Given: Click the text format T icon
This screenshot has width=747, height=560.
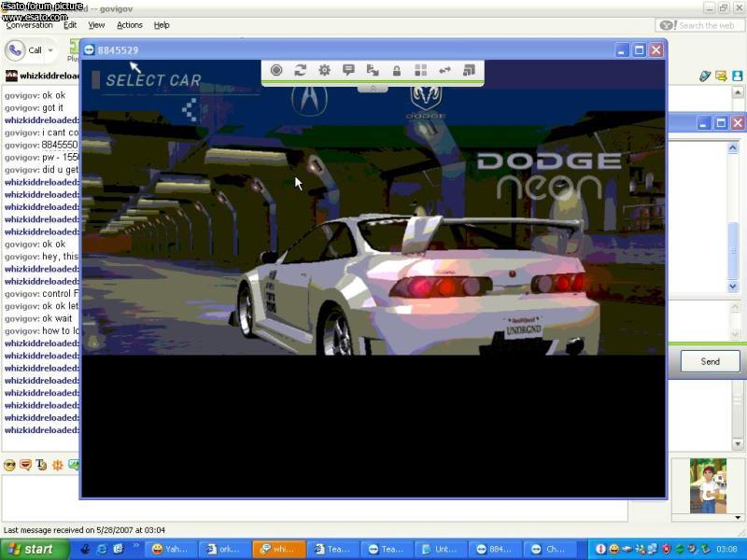Looking at the screenshot, I should (41, 465).
